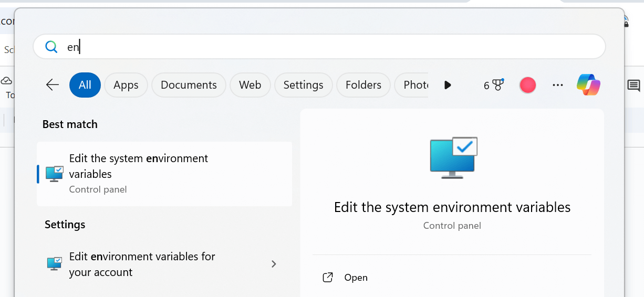The height and width of the screenshot is (297, 644).
Task: Switch to the Folders filter
Action: click(363, 85)
